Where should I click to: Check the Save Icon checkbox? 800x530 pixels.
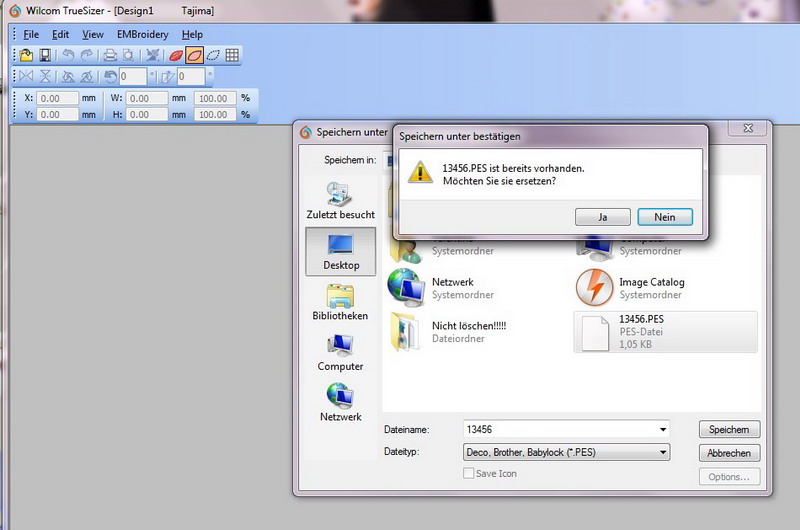[469, 473]
